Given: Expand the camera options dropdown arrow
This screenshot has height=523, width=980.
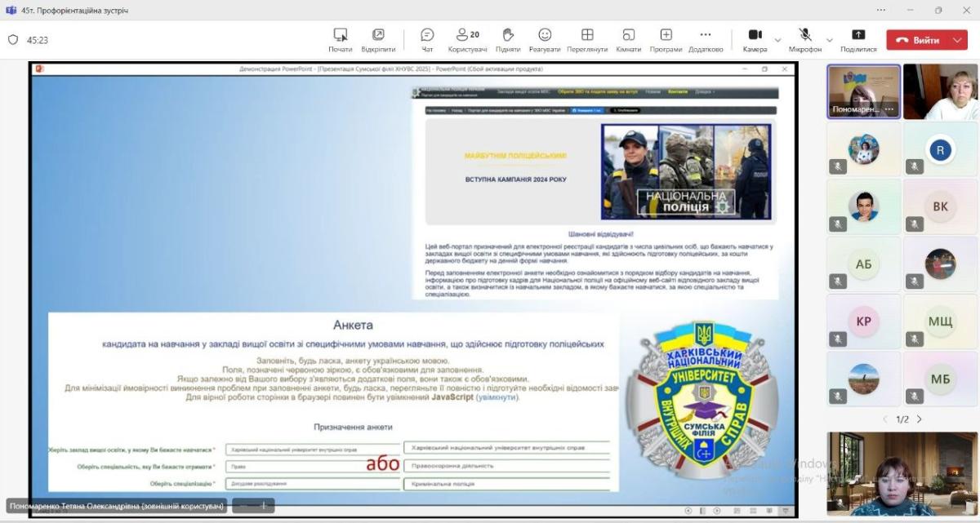Looking at the screenshot, I should click(777, 40).
